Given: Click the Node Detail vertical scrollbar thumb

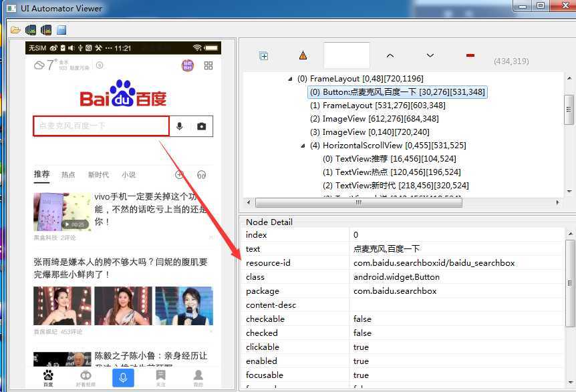Looking at the screenshot, I should point(570,283).
